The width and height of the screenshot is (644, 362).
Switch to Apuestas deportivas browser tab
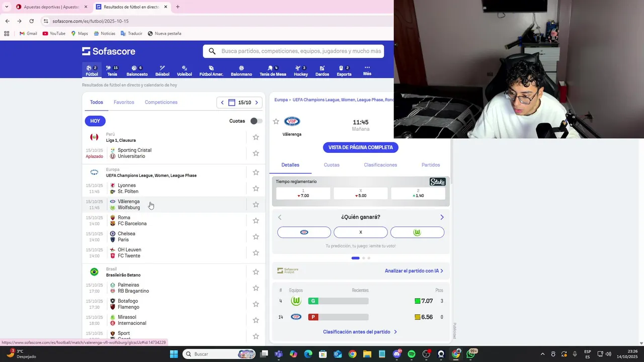point(52,7)
